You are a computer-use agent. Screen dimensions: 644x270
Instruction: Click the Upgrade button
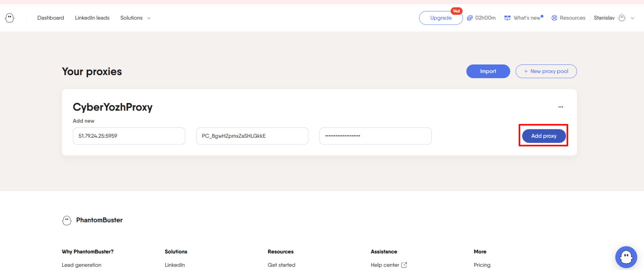click(441, 18)
